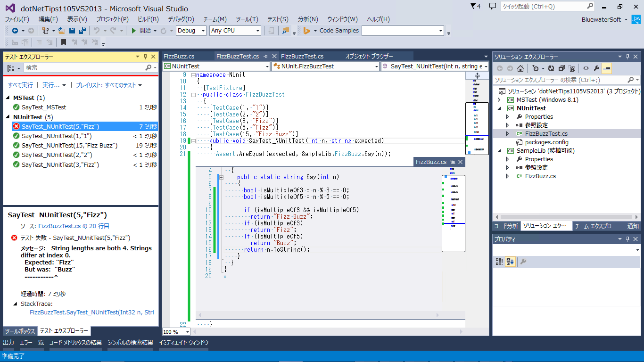Pin the Test Explorer panel with the pushpin
Viewport: 644px width, 362px height.
click(145, 57)
